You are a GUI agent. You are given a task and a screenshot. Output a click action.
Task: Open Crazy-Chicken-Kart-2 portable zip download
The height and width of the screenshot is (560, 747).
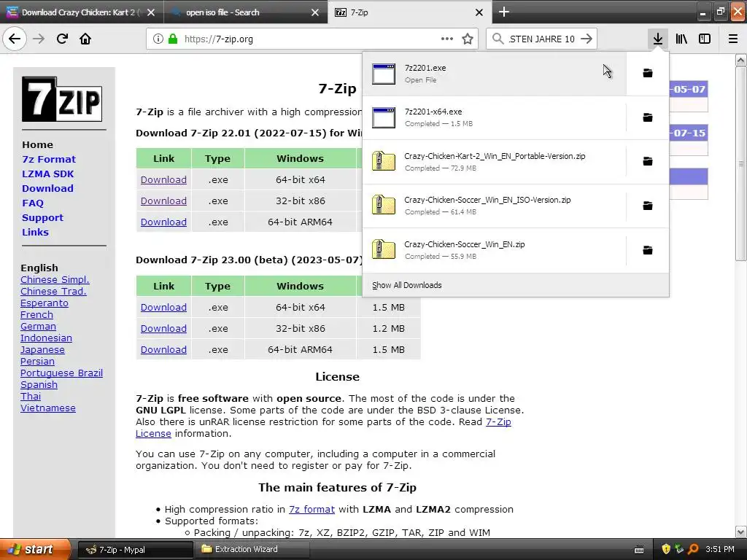click(x=495, y=162)
